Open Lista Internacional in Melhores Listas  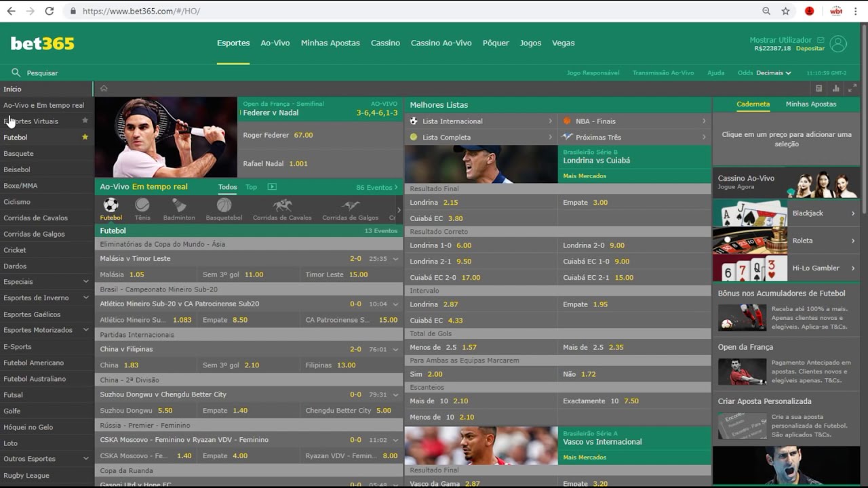click(481, 121)
